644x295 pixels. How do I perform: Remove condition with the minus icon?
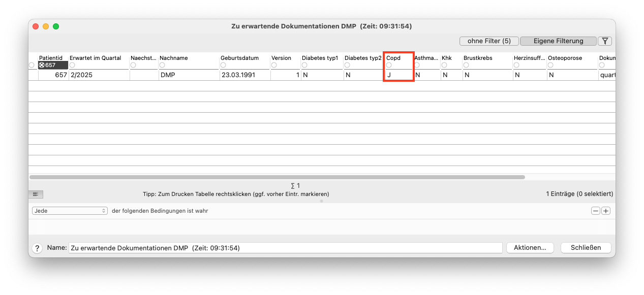(595, 211)
